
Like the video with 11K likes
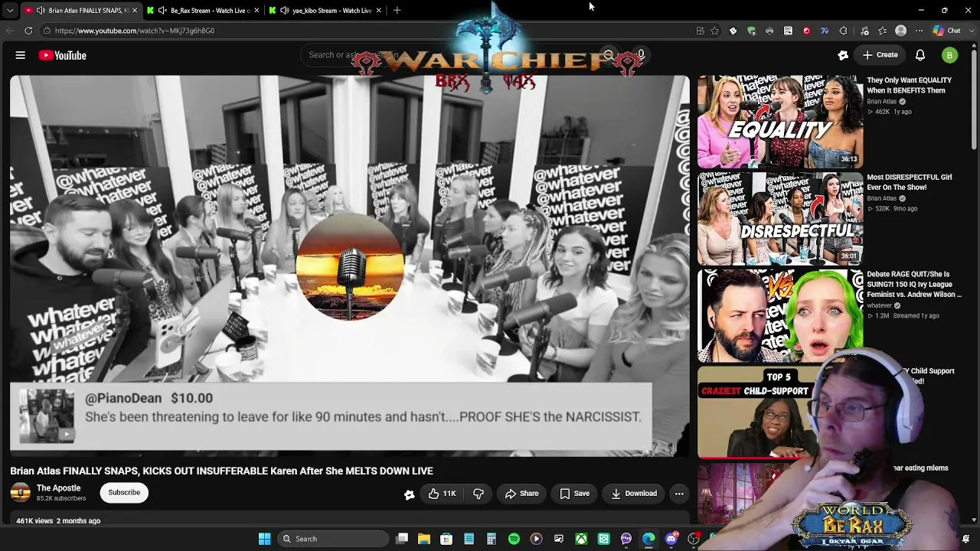pyautogui.click(x=442, y=494)
